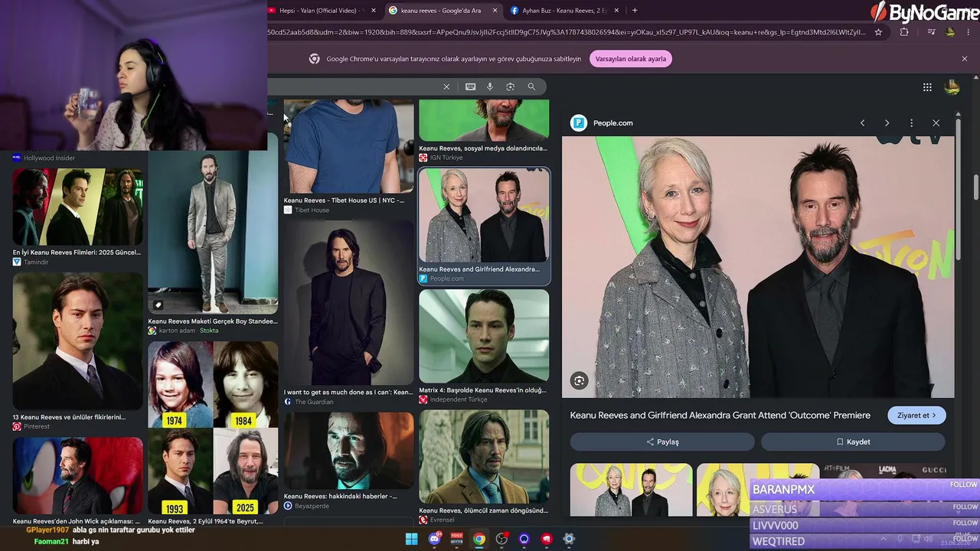The image size is (980, 551).
Task: Open the Chrome extensions puzzle icon
Action: coord(904,32)
